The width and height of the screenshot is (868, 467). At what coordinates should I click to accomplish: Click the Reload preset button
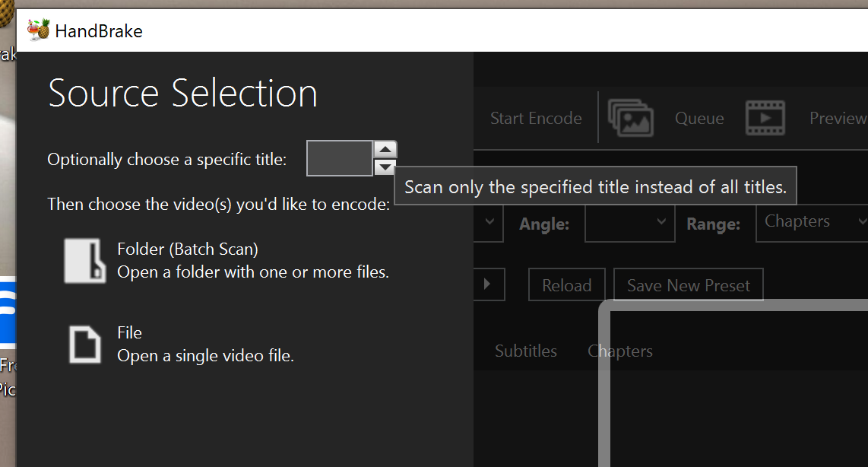click(x=566, y=284)
